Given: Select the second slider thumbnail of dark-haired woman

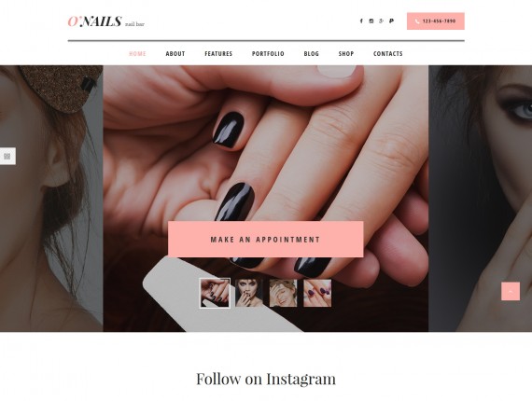Looking at the screenshot, I should pos(249,293).
